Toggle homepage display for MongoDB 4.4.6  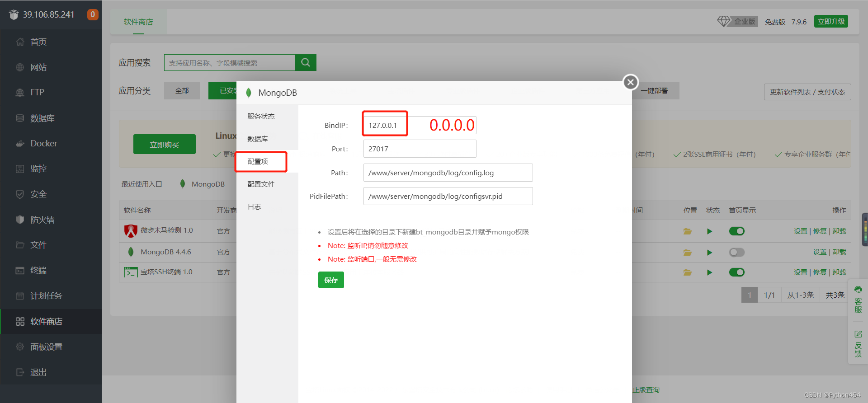point(737,252)
